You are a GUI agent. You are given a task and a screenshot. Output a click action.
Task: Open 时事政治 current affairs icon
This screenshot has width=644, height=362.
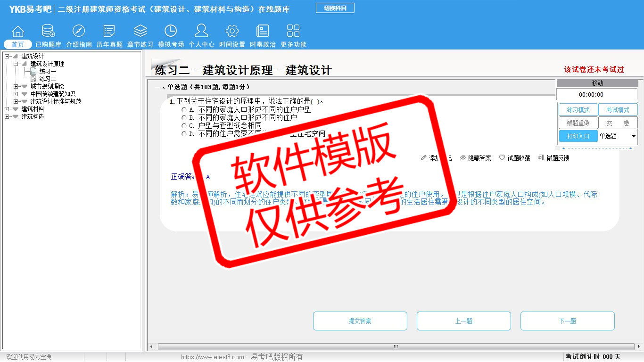[x=263, y=31]
